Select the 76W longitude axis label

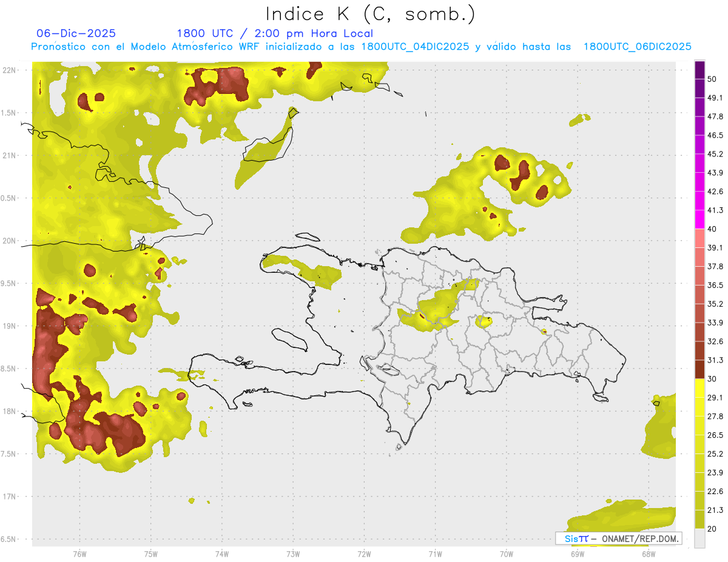[79, 554]
